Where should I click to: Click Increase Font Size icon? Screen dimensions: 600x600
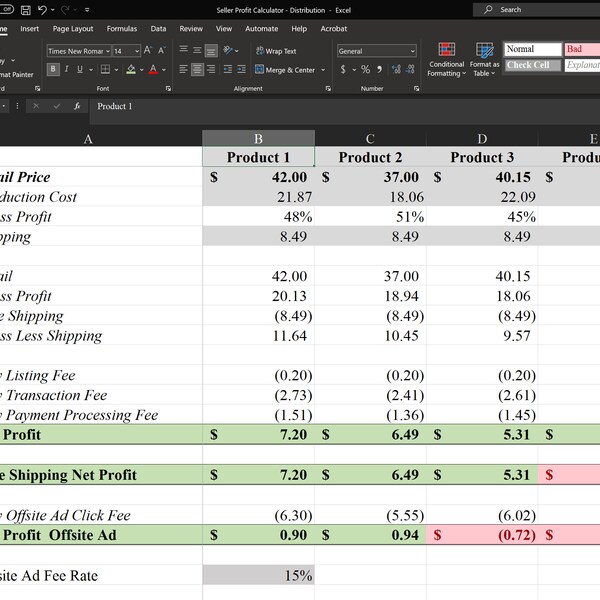click(x=148, y=51)
